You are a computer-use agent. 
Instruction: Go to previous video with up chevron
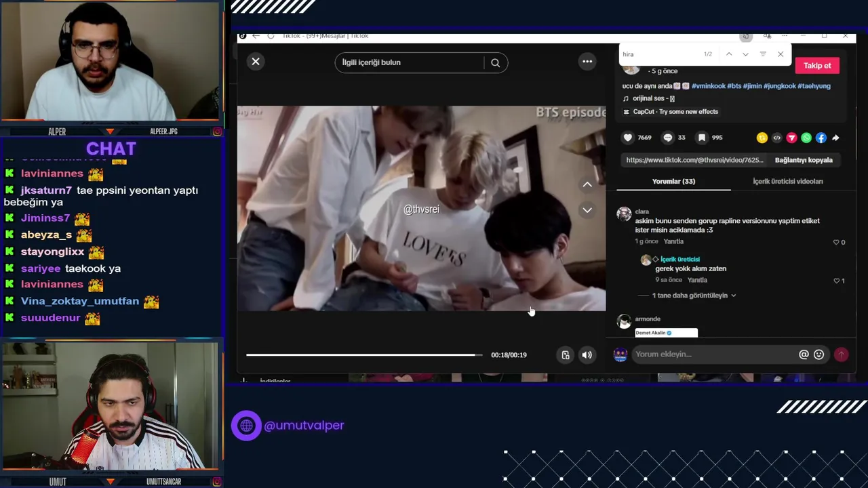click(587, 184)
